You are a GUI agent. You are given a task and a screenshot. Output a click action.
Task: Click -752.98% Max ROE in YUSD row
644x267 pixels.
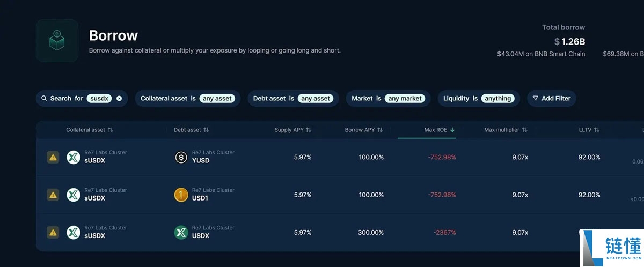(442, 158)
